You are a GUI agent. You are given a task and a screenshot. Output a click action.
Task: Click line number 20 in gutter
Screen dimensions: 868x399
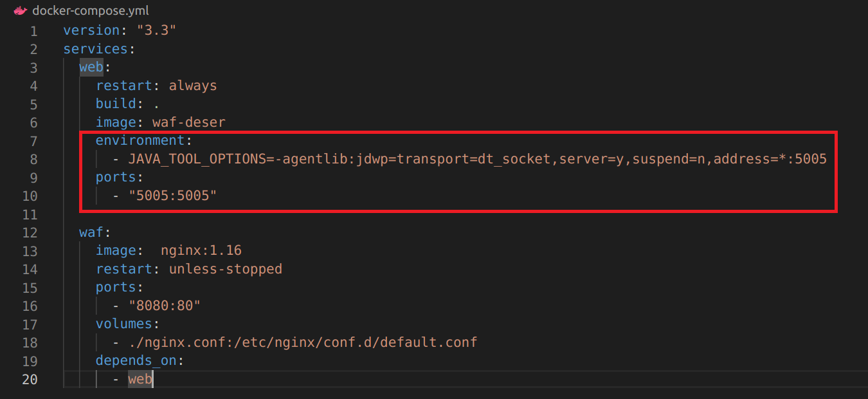[30, 379]
